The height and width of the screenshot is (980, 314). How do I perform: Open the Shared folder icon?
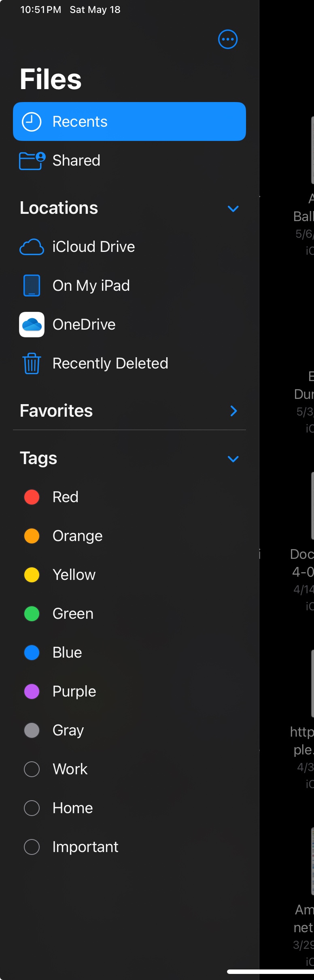(x=31, y=160)
